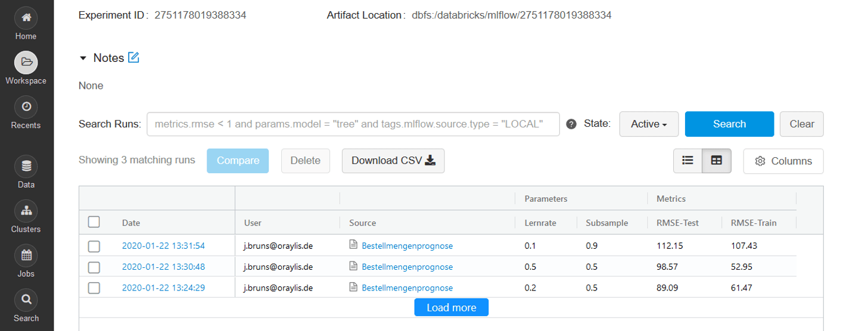
Task: Open Bestellmengenprognose source of first run
Action: coord(407,245)
